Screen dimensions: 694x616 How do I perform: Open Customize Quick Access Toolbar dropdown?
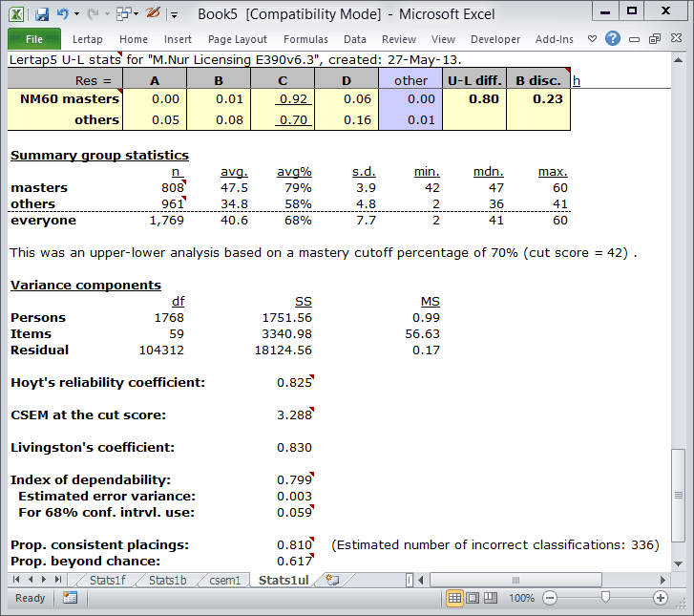click(x=174, y=14)
